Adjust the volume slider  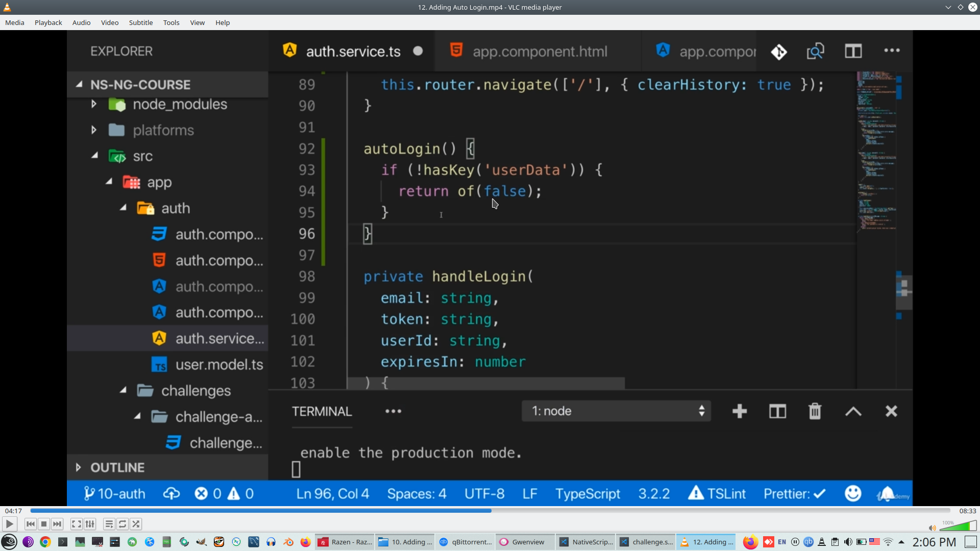(959, 526)
